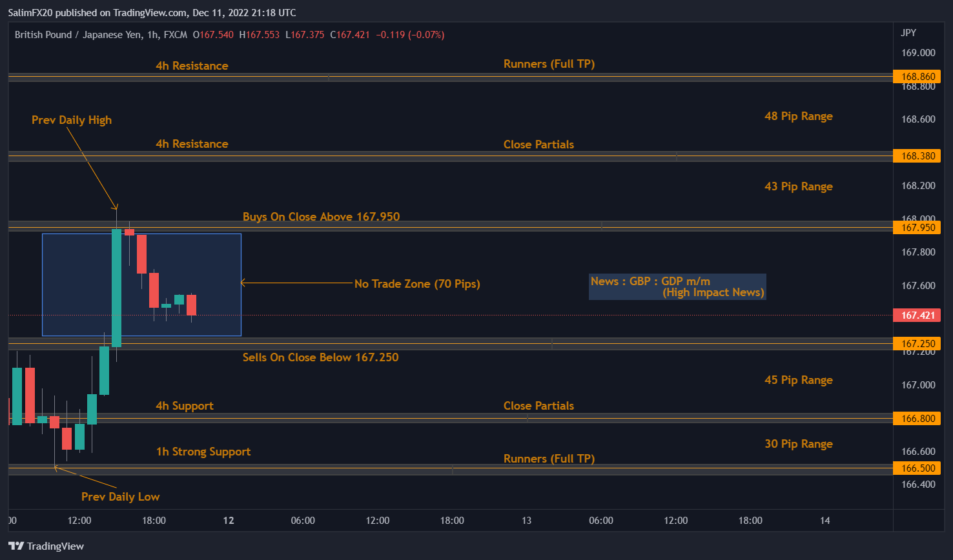Open the JPY currency selector on price axis
Screen dimensions: 953x560
(908, 33)
